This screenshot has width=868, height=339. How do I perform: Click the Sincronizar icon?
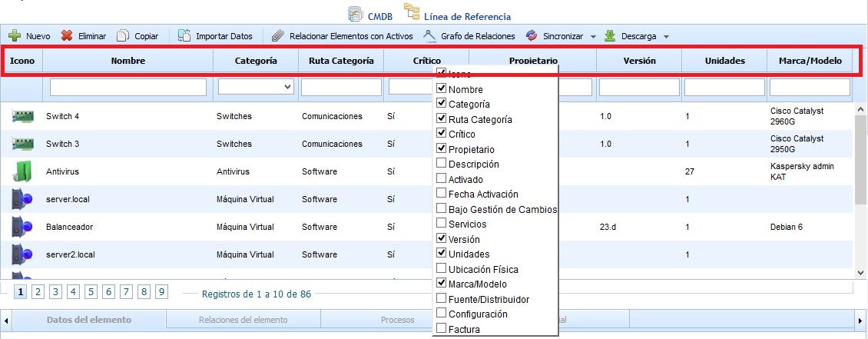coord(532,36)
